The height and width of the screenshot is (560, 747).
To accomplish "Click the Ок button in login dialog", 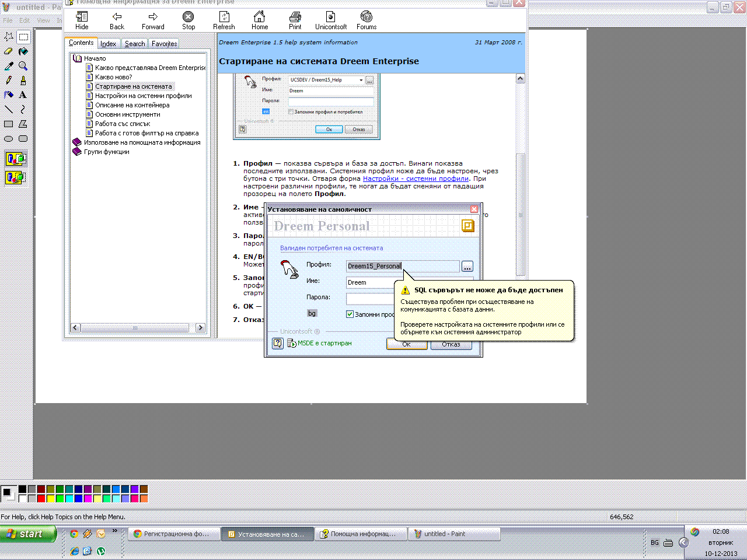I will pyautogui.click(x=407, y=344).
